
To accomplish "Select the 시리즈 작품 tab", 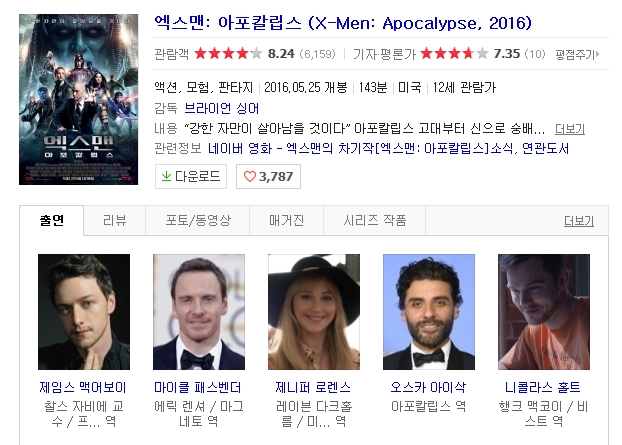I will tap(374, 220).
